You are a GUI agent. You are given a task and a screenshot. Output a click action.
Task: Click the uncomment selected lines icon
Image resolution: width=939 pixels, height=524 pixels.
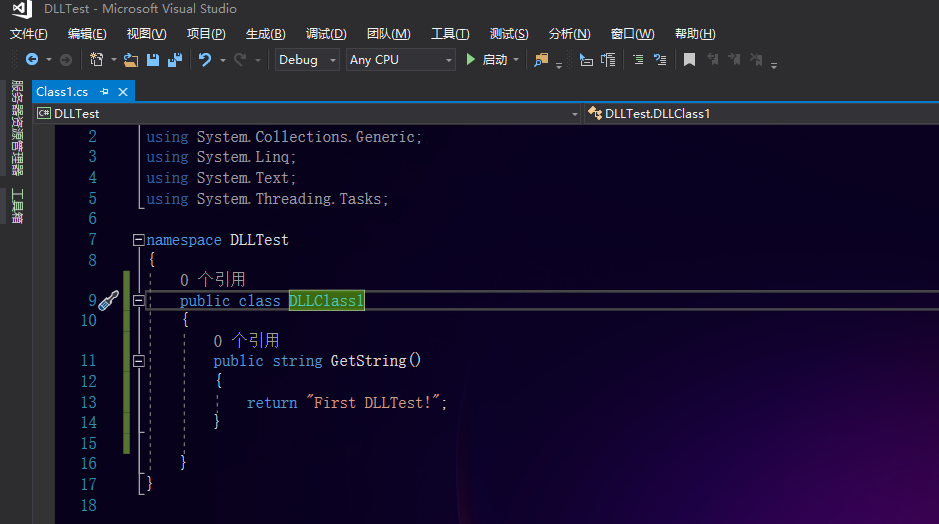660,59
